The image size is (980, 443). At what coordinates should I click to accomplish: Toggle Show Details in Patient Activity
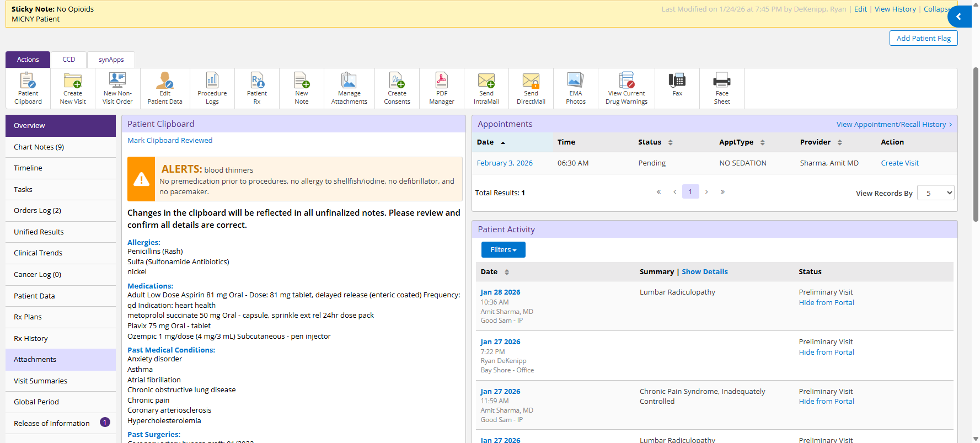pos(704,272)
